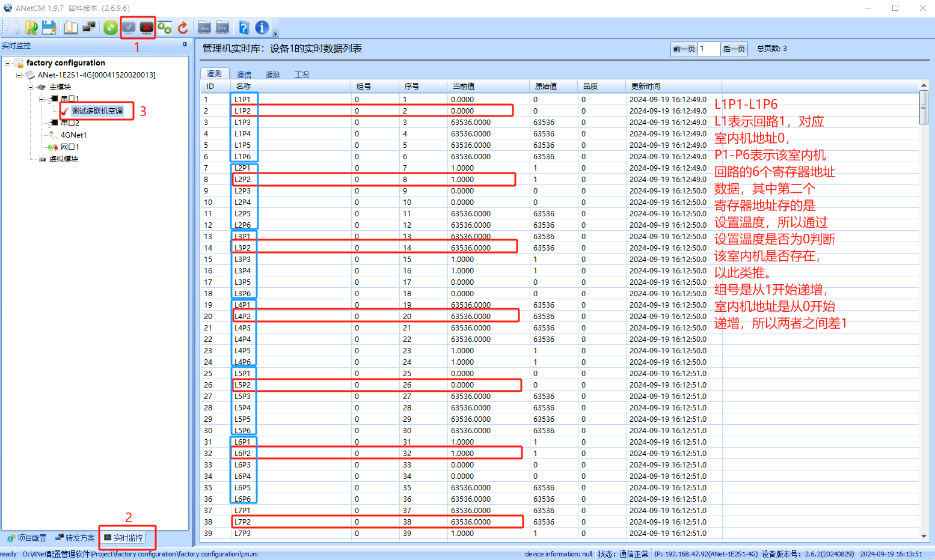Click the question mark help icon
This screenshot has height=560, width=935.
tap(244, 28)
